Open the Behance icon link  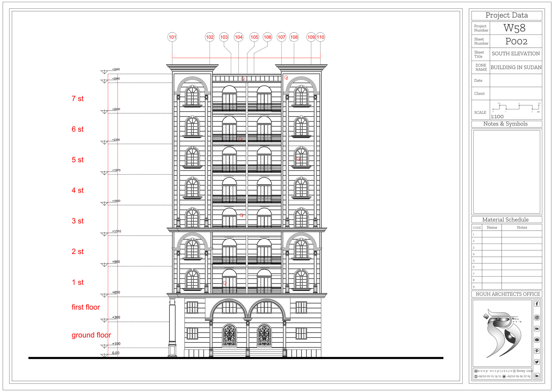[x=537, y=329]
